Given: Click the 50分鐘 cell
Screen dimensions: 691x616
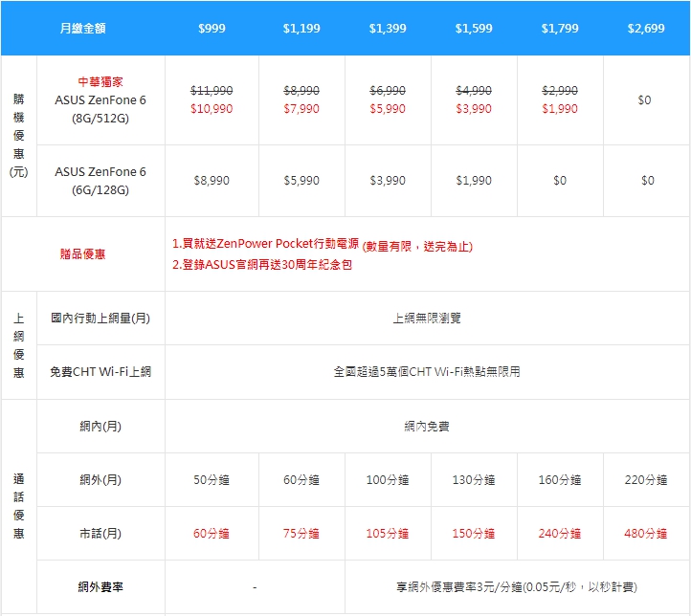Looking at the screenshot, I should pyautogui.click(x=212, y=480).
